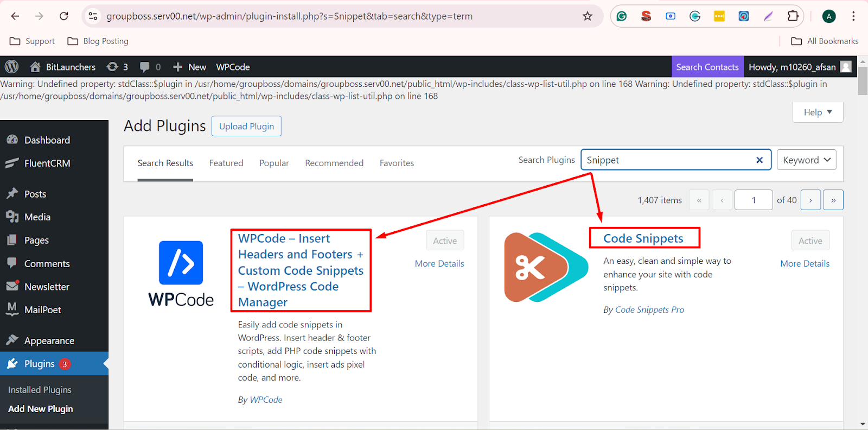This screenshot has height=430, width=868.
Task: Switch to the Recommended tab
Action: 334,163
